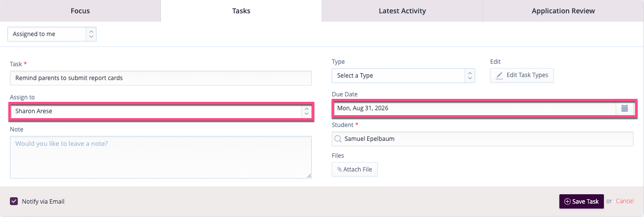Open the calendar icon for Due Date

pyautogui.click(x=624, y=108)
